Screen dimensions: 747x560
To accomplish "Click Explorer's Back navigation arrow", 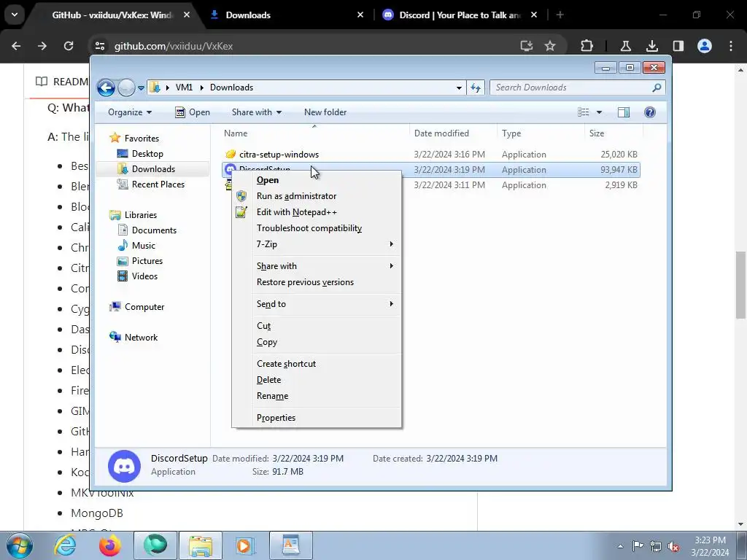I will (x=106, y=87).
